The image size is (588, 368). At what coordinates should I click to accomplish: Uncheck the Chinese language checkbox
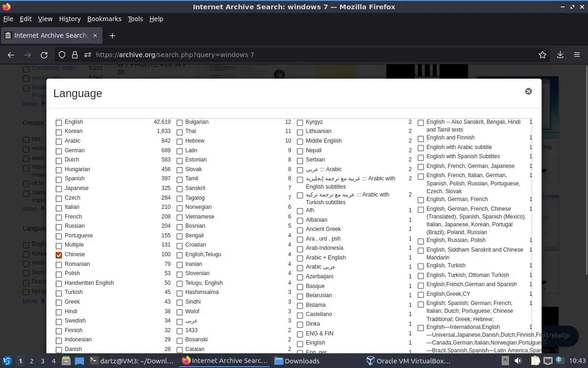pos(59,255)
